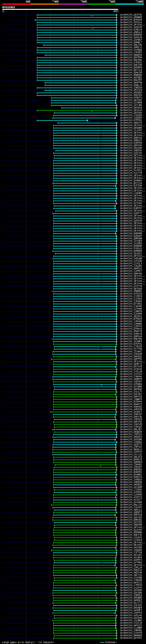Open hit UniRef100_B0M1A9
Screen dimensions: 146x644
pos(131,20)
